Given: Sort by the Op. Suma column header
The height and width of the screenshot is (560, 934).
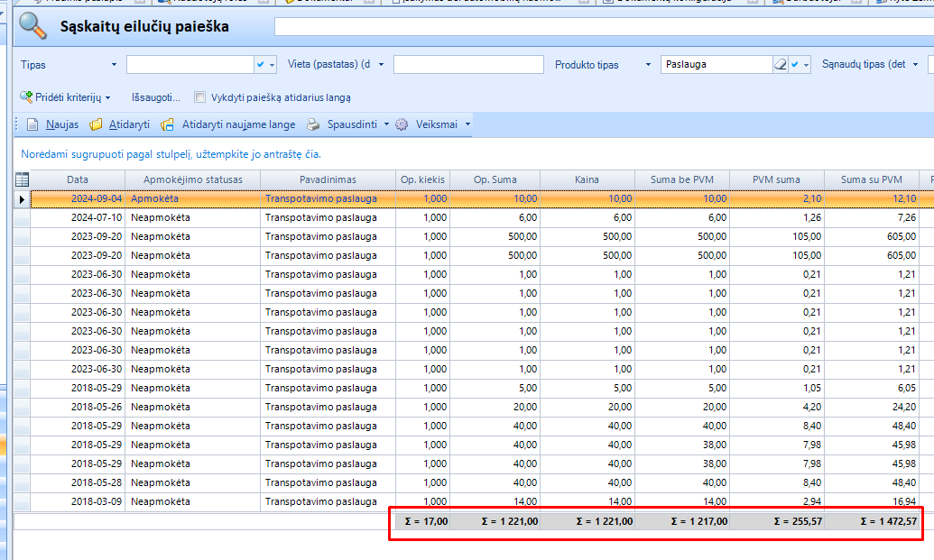Looking at the screenshot, I should point(495,179).
